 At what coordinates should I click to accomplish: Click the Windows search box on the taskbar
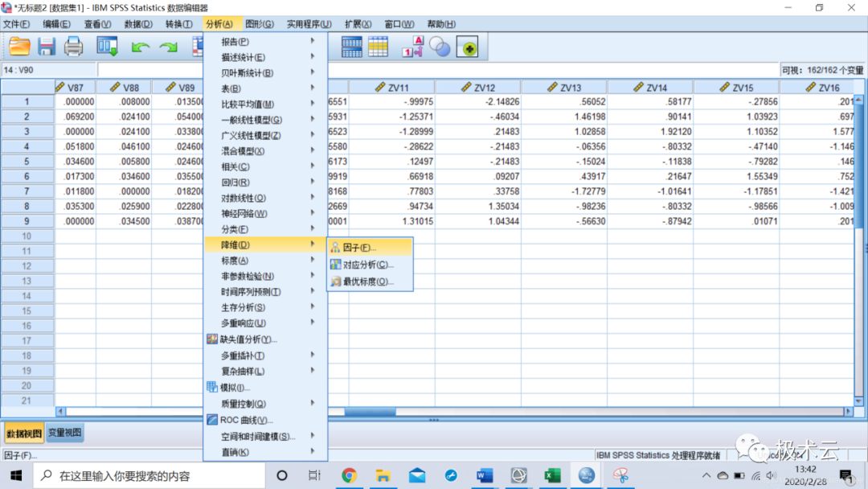click(x=149, y=475)
